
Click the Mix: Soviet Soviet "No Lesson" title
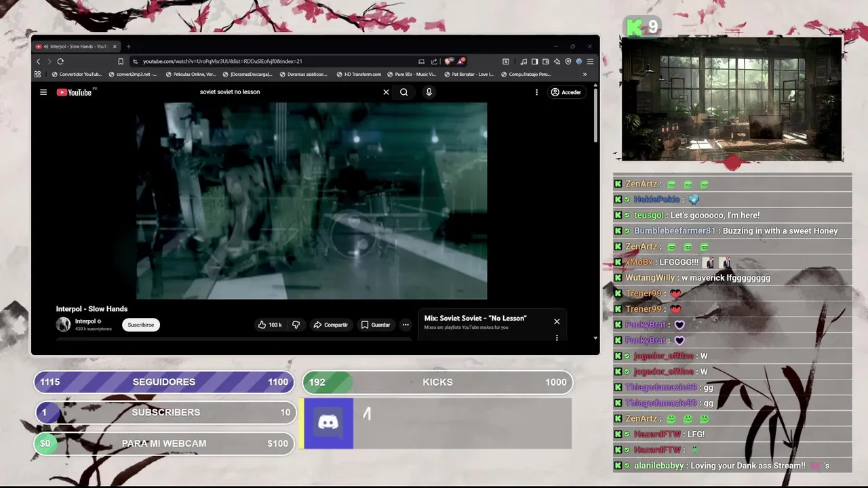(x=475, y=318)
